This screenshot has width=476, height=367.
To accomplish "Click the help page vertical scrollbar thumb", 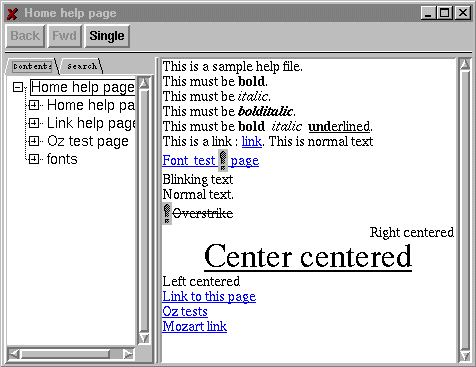I will click(465, 210).
